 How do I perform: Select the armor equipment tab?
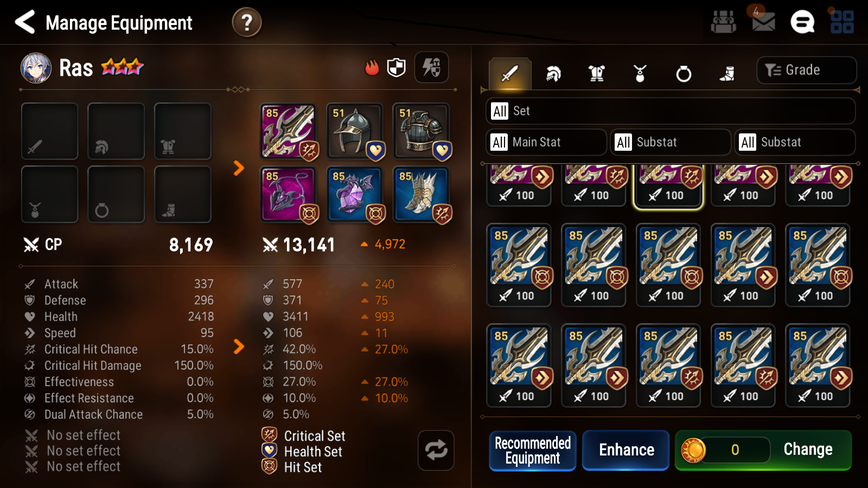coord(597,73)
